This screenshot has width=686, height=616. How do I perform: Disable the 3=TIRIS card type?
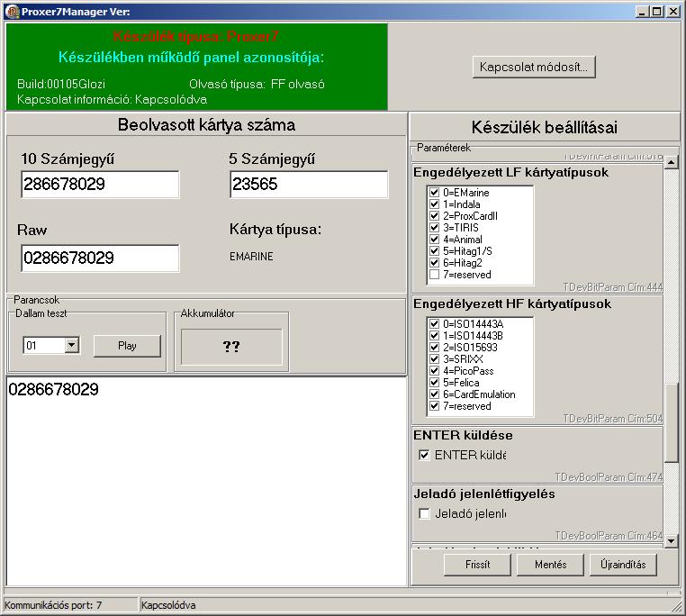pos(434,227)
